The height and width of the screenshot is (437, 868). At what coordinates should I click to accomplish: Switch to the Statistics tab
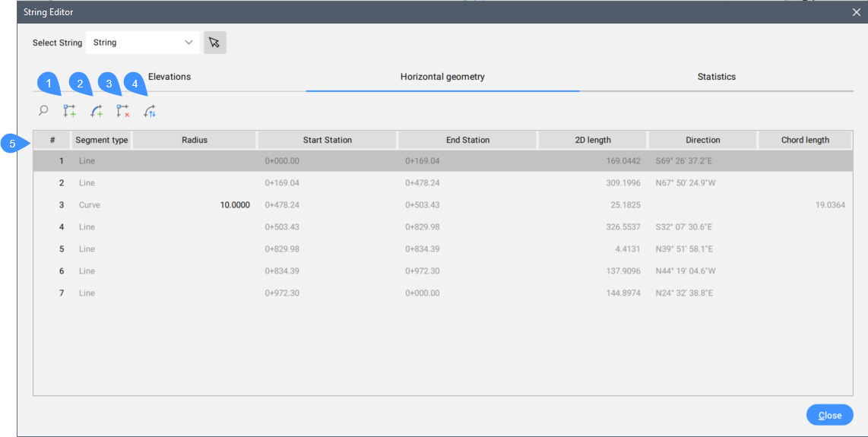point(716,77)
